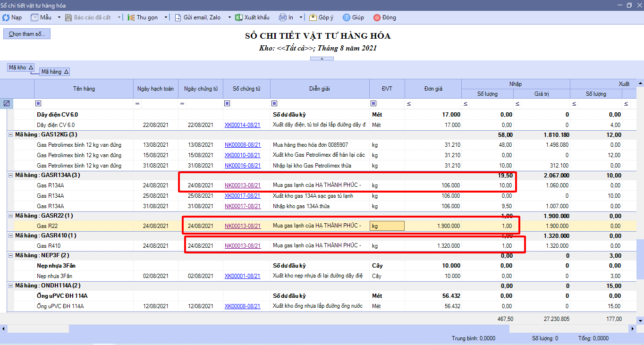Open NK00013-08/21 link in Gas R410 row
Viewport: 644px width, 345px height.
[x=242, y=246]
